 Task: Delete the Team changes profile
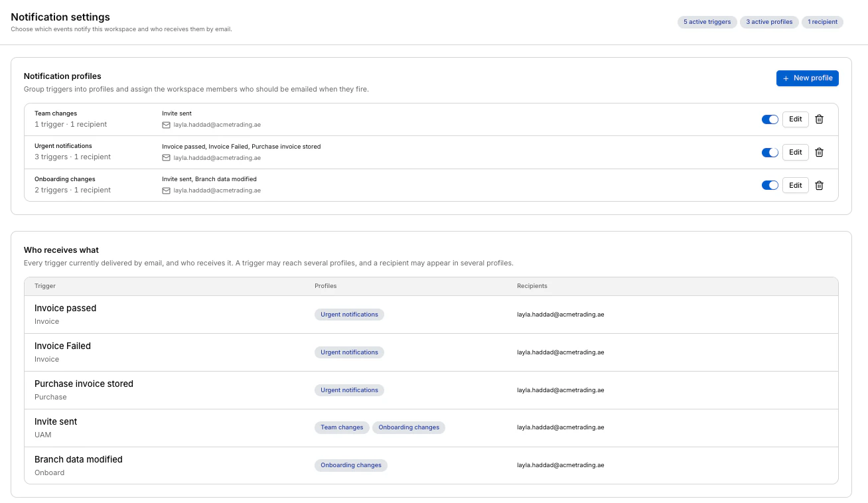click(819, 119)
